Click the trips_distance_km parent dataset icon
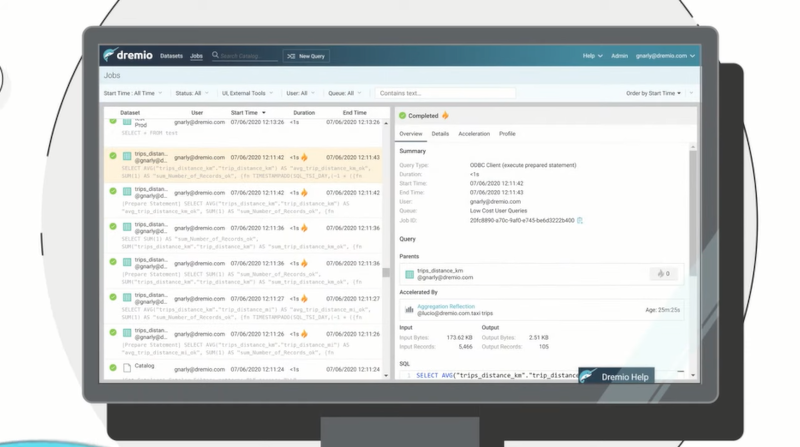Viewport: 800px width, 447px height. click(x=409, y=275)
